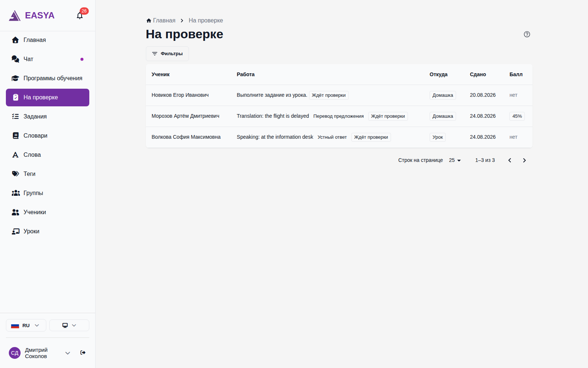Go to next page arrow

click(524, 160)
